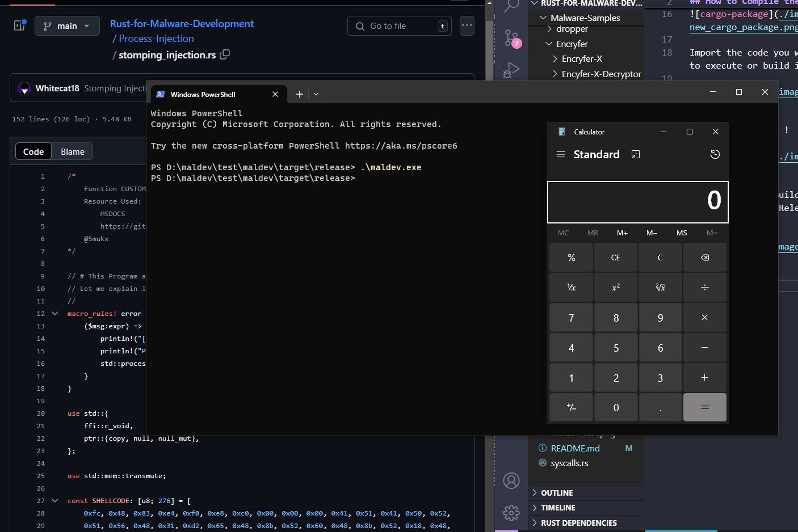Viewport: 798px width, 532px height.
Task: Click M− memory subtract button
Action: (x=652, y=233)
